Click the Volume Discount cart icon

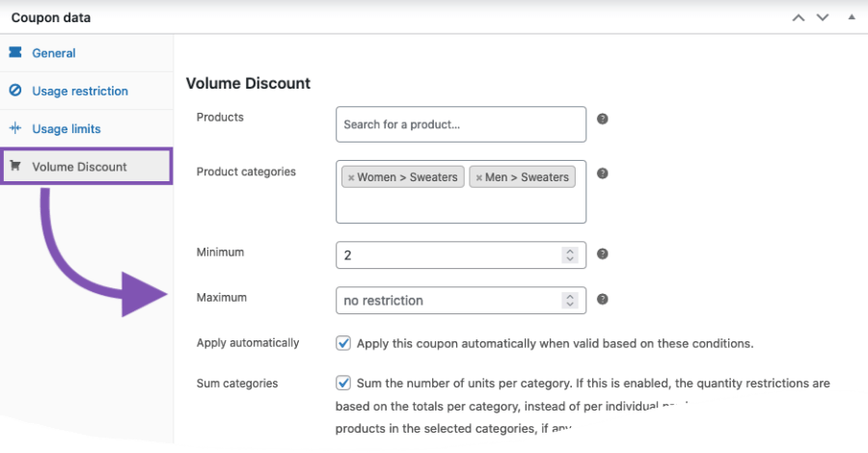pos(15,166)
